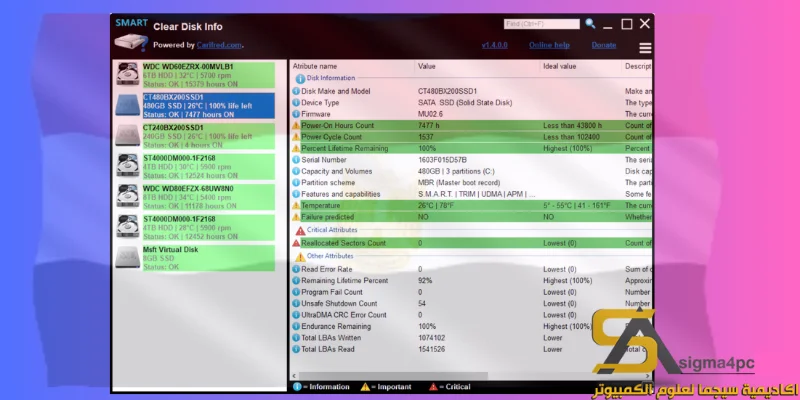Click the Power Cycle Count value 1537
This screenshot has height=400, width=800.
[x=426, y=137]
